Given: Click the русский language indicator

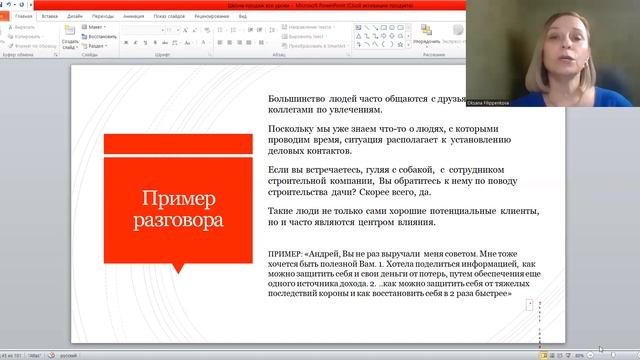Looking at the screenshot, I should (x=68, y=356).
